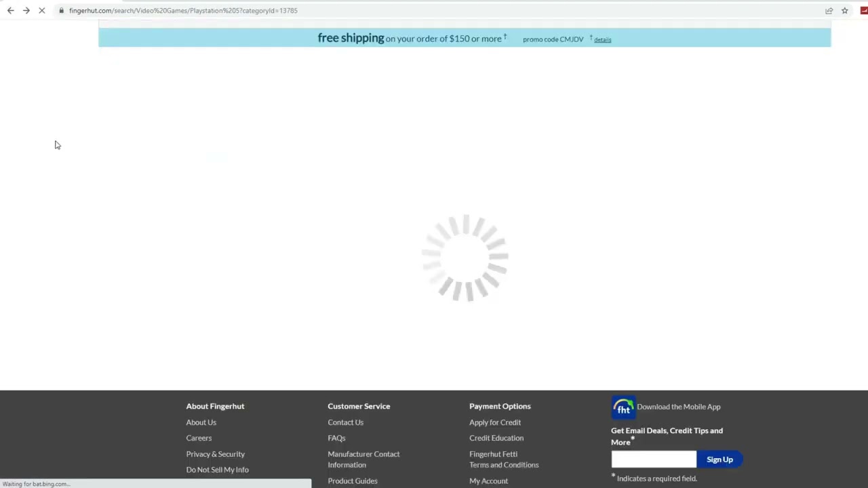
Task: Select the Customer Service footer heading
Action: tap(359, 406)
